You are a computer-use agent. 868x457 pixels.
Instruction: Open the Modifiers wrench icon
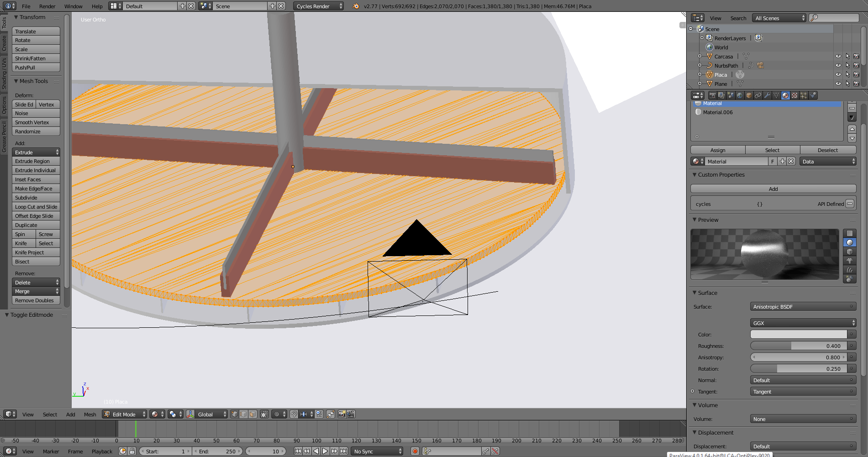click(767, 95)
